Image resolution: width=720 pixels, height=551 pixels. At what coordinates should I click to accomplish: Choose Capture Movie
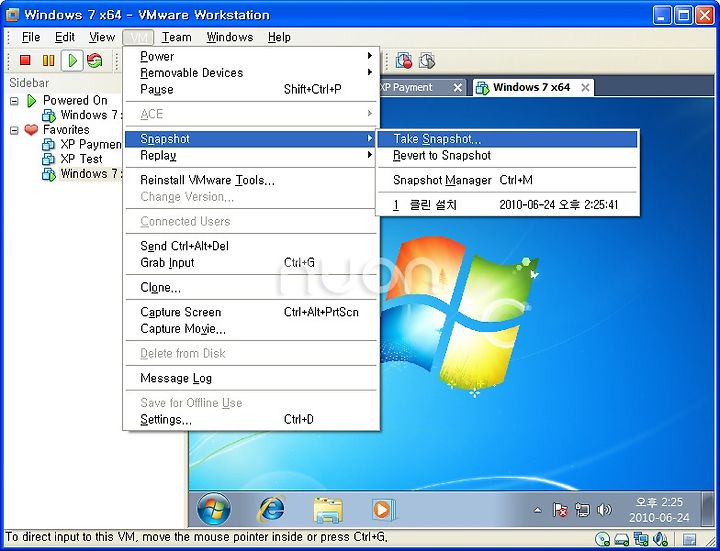[x=251, y=329]
